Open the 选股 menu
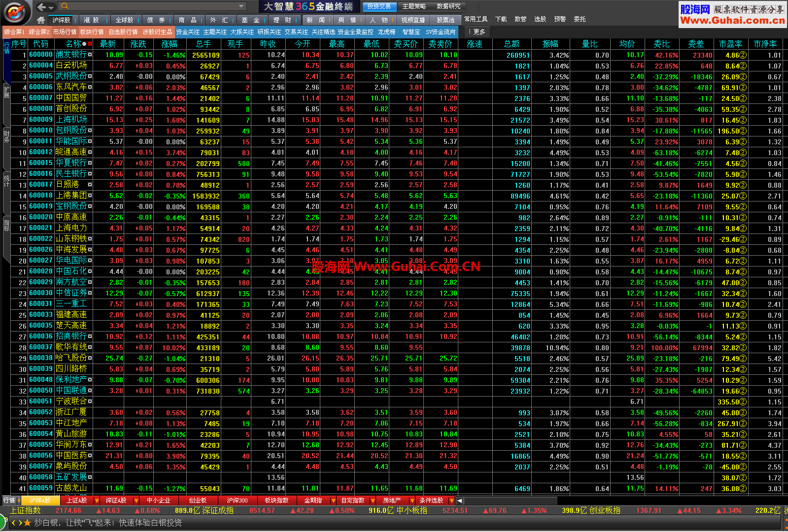Viewport: 788px width, 532px height. 540,19
